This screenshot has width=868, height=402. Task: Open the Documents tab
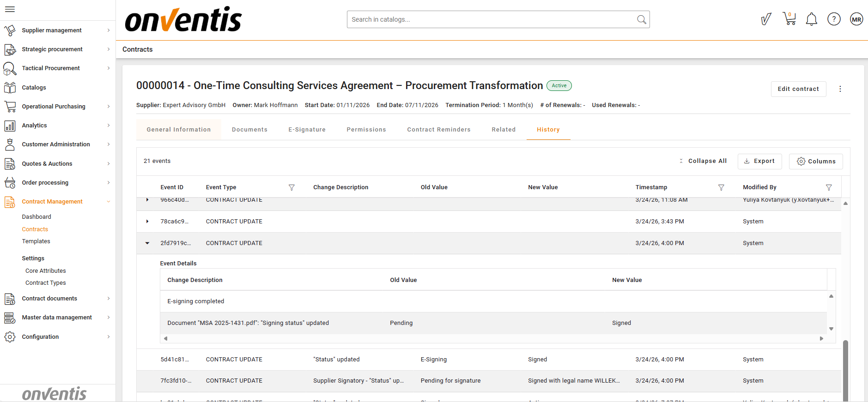point(249,130)
